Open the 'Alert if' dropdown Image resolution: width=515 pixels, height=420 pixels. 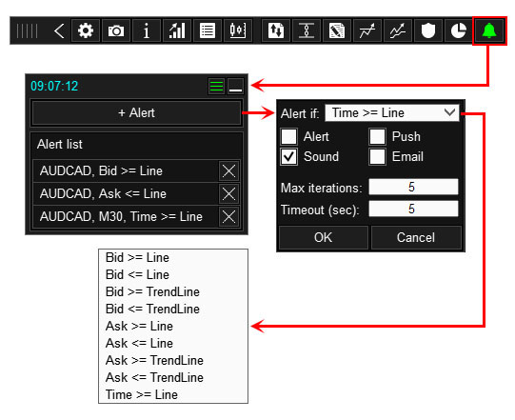point(392,113)
